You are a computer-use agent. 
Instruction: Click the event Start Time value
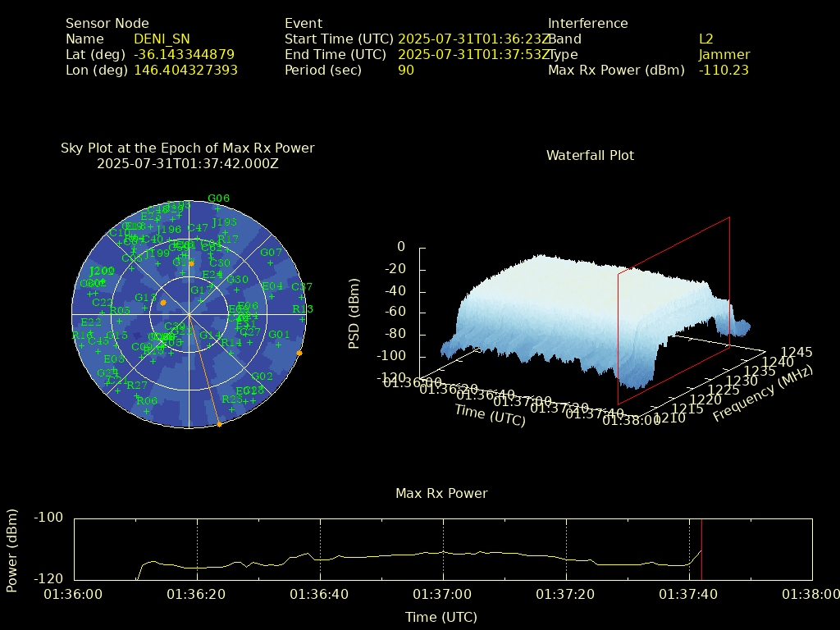click(473, 39)
